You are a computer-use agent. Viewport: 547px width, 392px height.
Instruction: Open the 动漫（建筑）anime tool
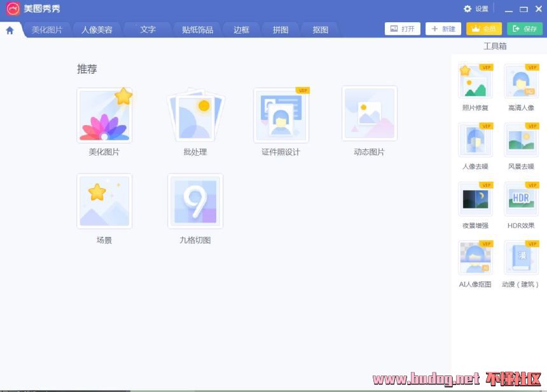521,258
